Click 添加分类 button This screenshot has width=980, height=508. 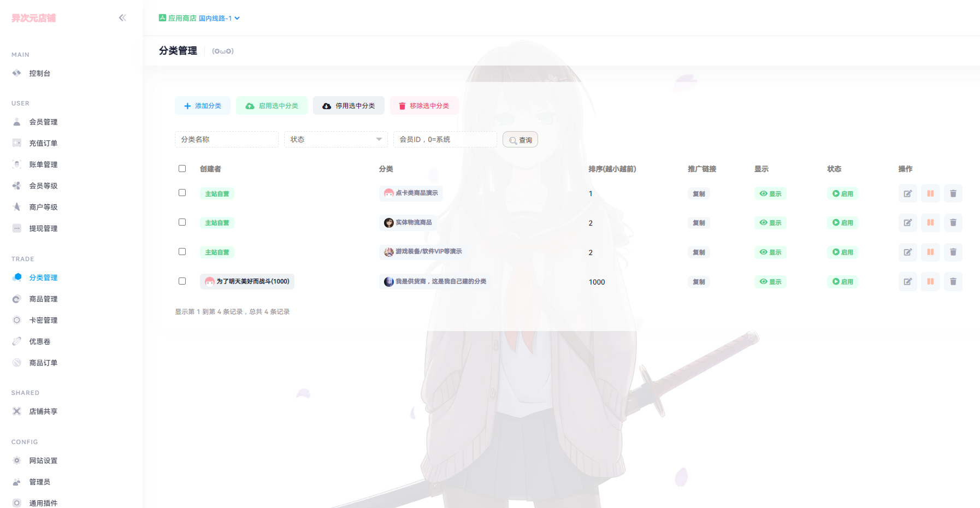pos(203,105)
